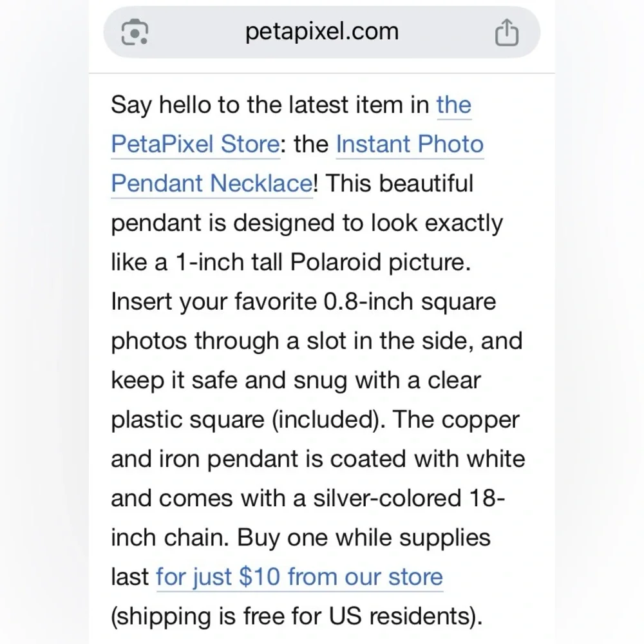Viewport: 644px width, 644px height.
Task: Tap the word 'silver-colored' in article
Action: point(387,498)
